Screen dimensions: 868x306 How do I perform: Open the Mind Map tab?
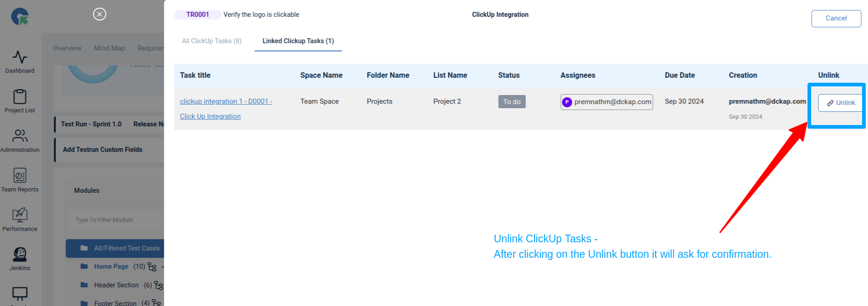click(110, 48)
